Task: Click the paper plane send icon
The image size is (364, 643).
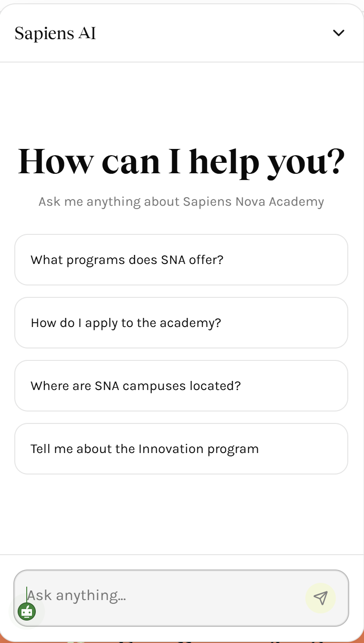Action: point(321,598)
